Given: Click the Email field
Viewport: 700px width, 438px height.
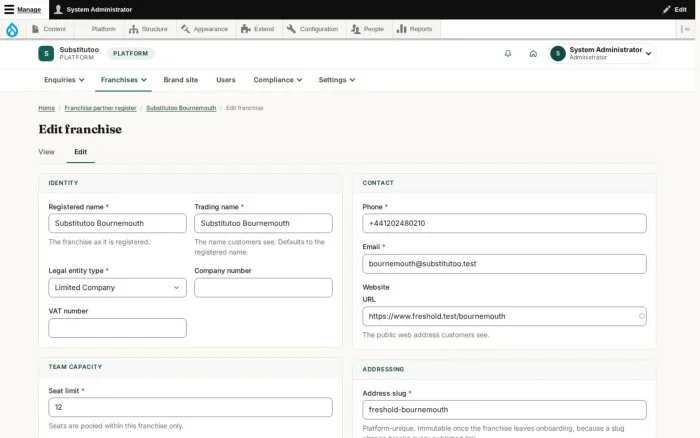Looking at the screenshot, I should point(504,264).
